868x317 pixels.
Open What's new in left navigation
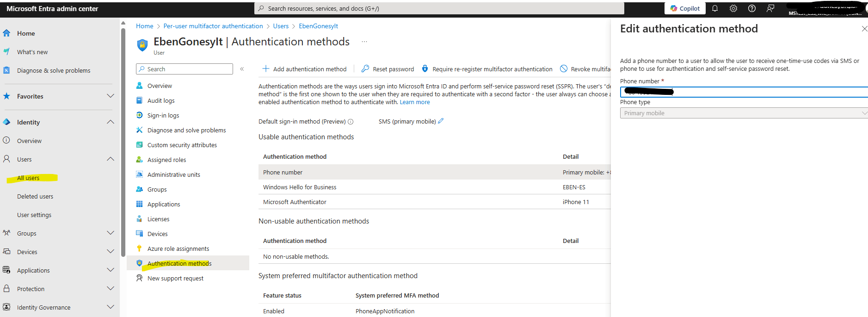[32, 52]
